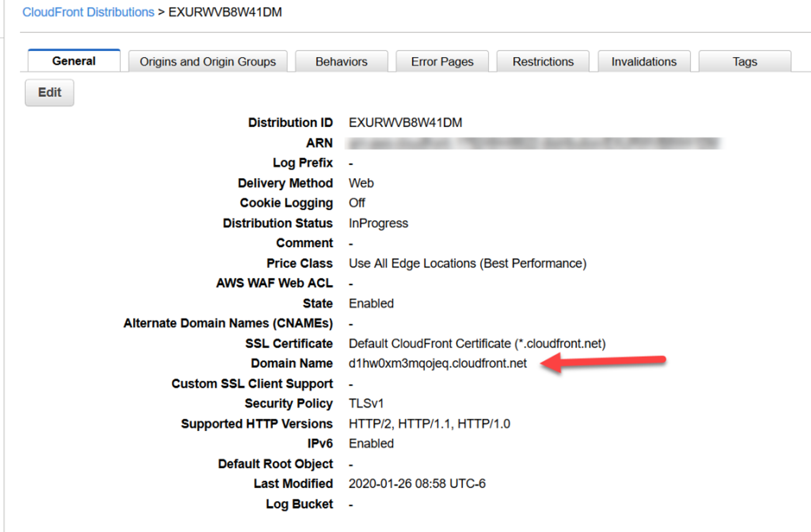Switch to the Invalidations tab
Screen dimensions: 811x532
coord(644,61)
